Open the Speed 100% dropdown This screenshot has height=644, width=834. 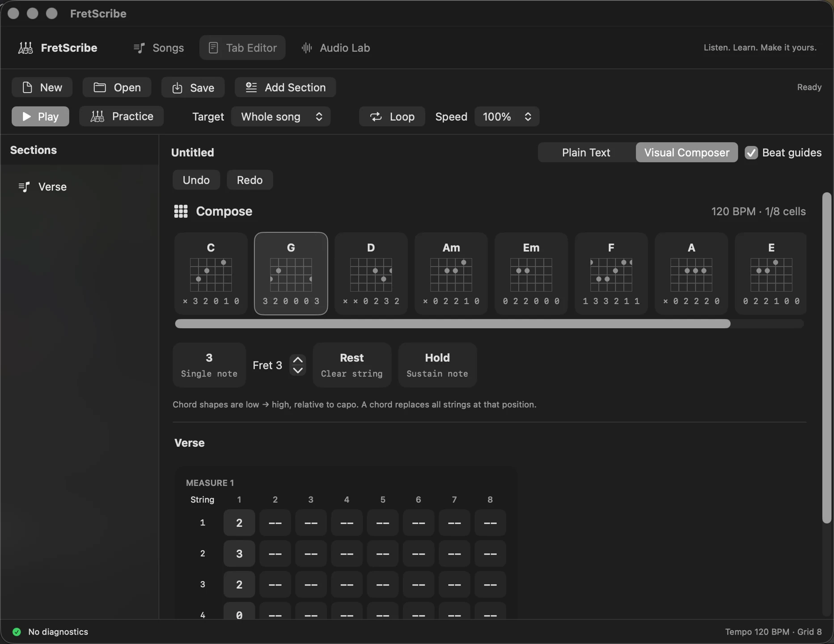[507, 116]
